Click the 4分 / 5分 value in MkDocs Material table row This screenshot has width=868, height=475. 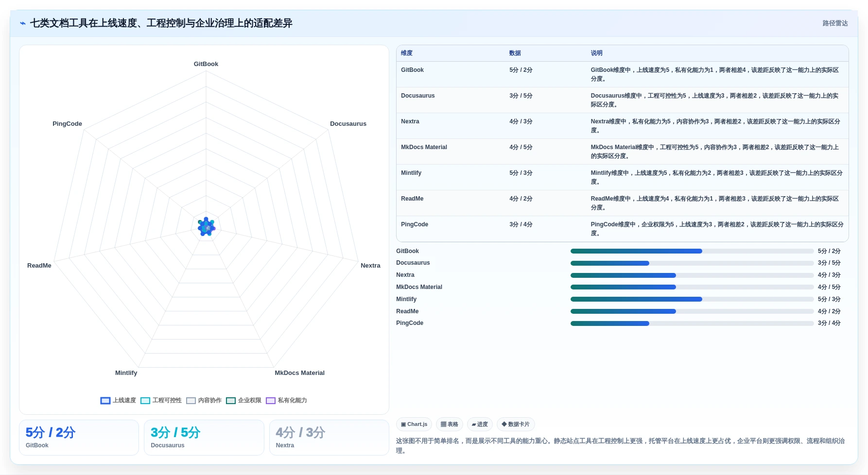(521, 147)
